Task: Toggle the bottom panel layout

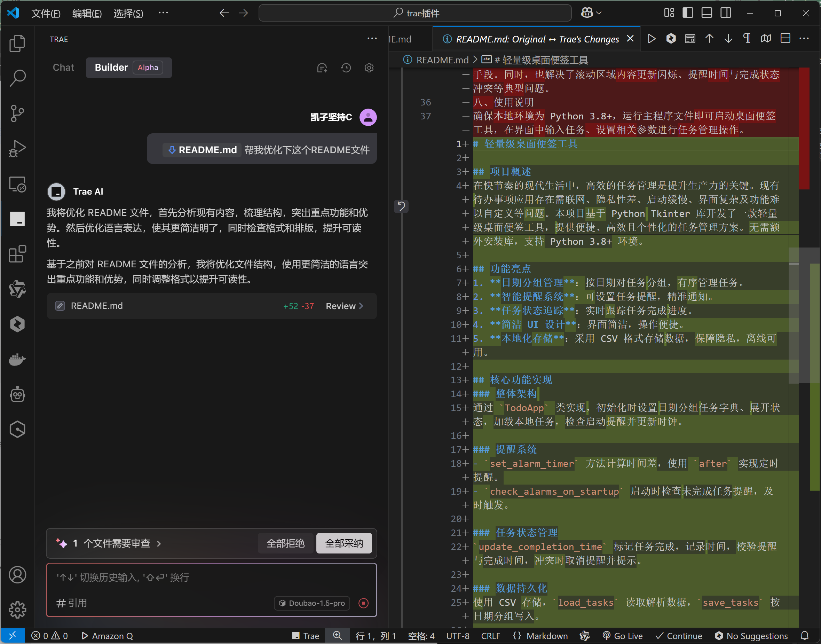Action: (706, 13)
